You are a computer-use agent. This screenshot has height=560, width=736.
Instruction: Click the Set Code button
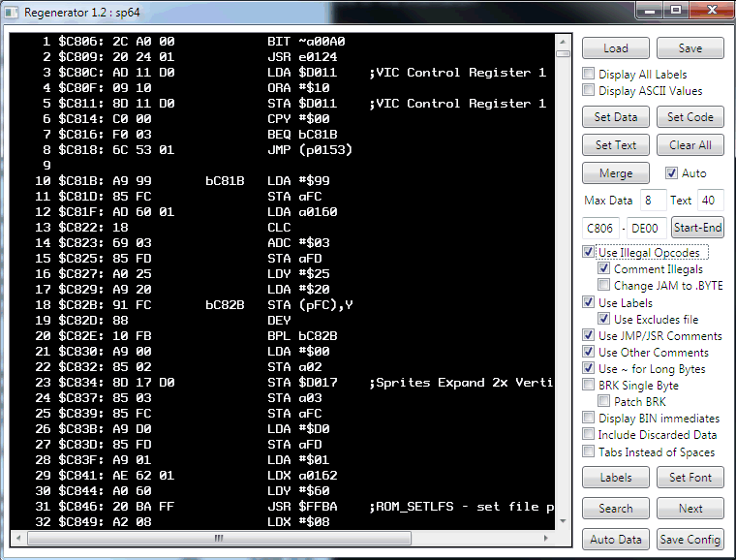pos(690,117)
